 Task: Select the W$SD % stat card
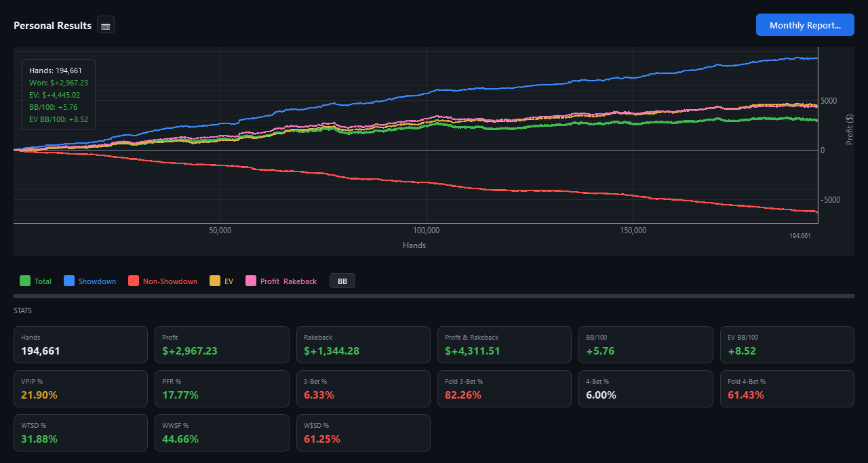pyautogui.click(x=363, y=432)
